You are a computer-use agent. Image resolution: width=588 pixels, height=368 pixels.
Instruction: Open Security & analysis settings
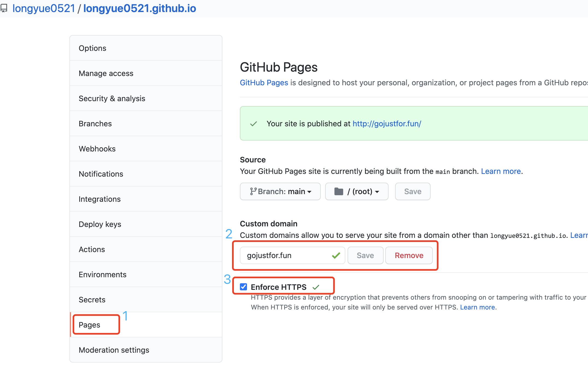[146, 98]
